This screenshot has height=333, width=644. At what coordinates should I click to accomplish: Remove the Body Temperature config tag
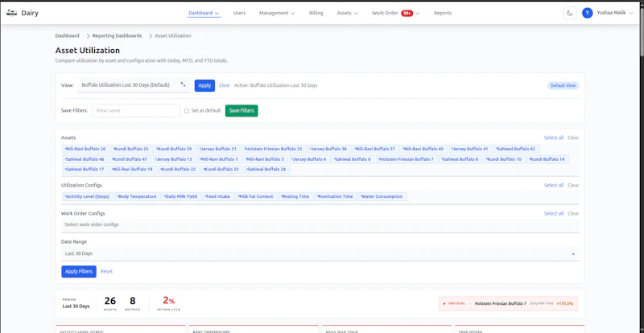point(118,196)
